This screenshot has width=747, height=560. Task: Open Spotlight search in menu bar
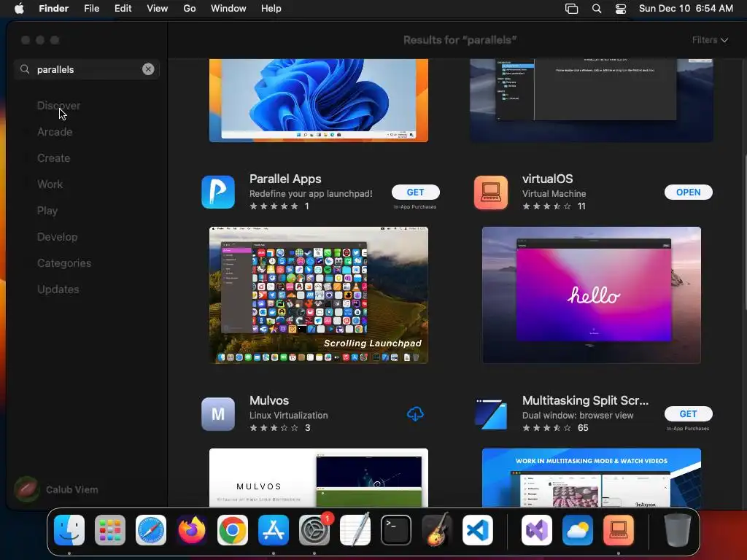[x=597, y=9]
